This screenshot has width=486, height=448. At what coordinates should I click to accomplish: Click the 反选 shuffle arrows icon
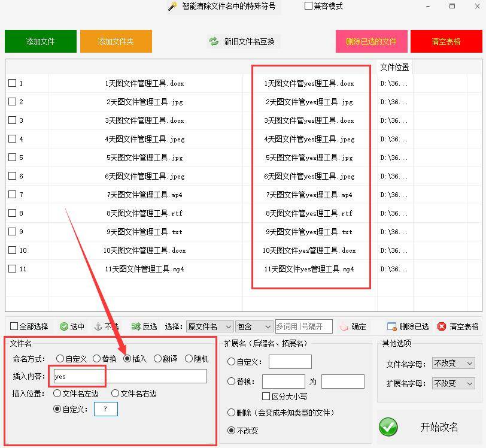pyautogui.click(x=136, y=326)
